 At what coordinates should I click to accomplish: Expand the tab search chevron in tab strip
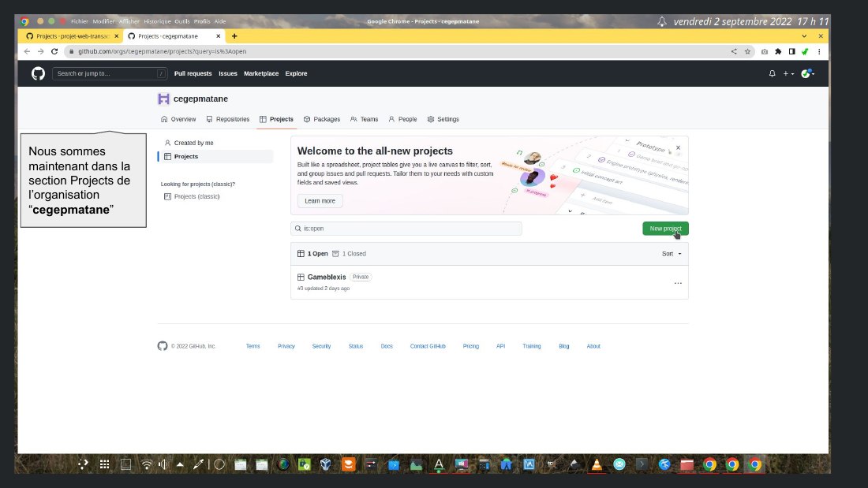point(804,36)
